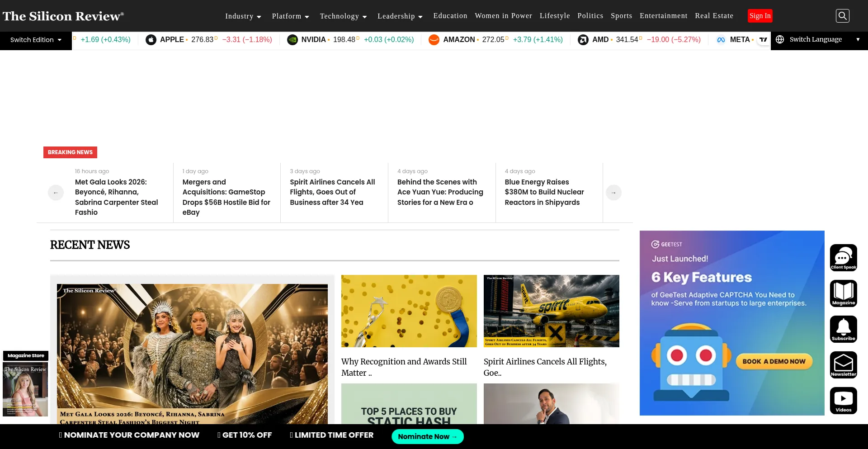Expand the Platform menu
This screenshot has width=868, height=449.
291,16
